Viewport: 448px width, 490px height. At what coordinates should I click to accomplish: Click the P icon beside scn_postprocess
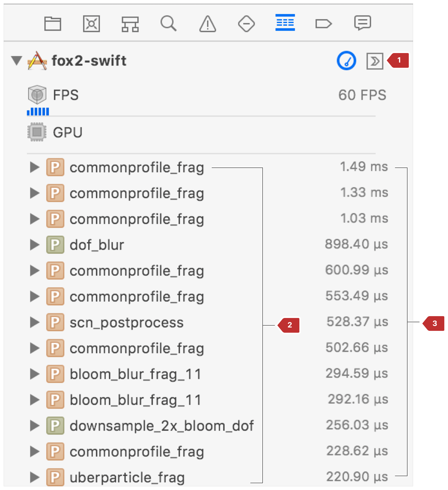(x=55, y=322)
